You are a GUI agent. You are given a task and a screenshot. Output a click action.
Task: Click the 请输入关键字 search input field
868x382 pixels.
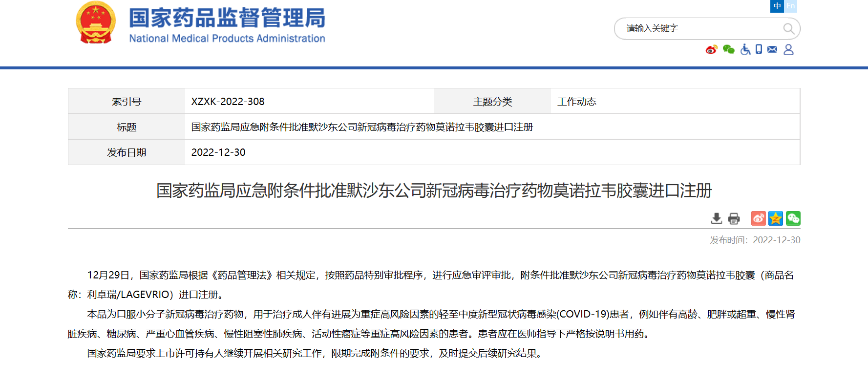[699, 28]
